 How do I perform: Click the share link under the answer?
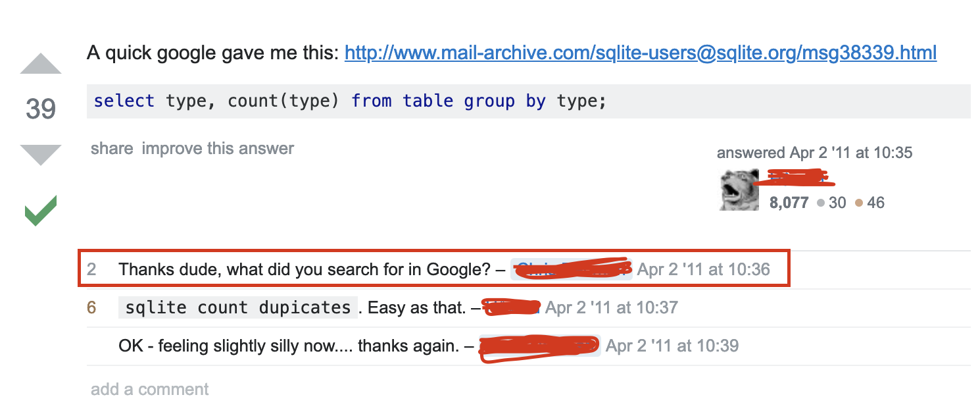[x=112, y=149]
